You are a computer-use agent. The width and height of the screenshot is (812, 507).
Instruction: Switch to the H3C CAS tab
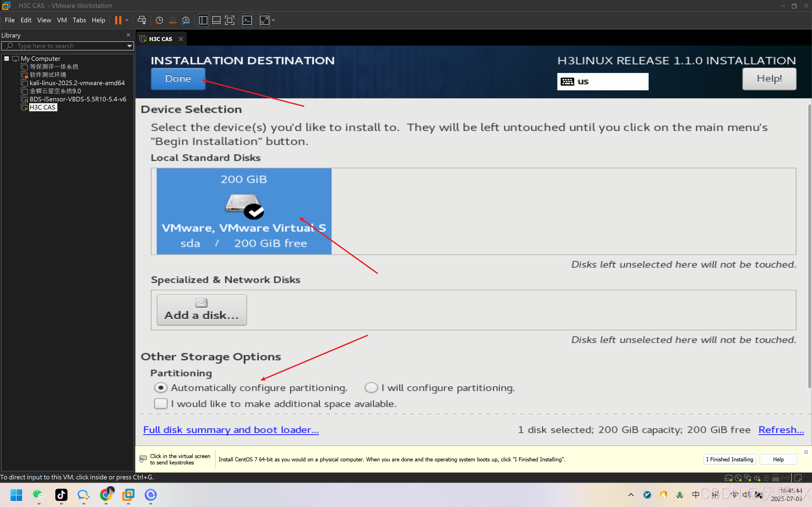click(x=160, y=39)
